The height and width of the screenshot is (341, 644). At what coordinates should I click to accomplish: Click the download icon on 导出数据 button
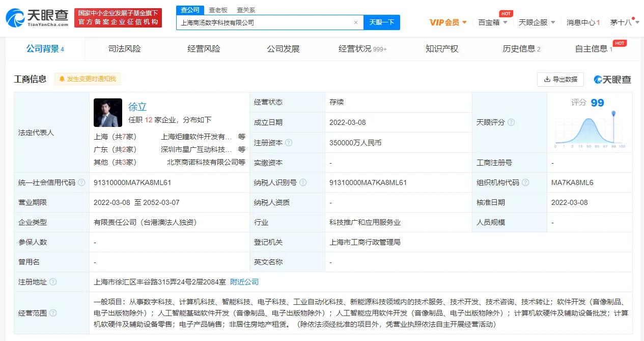tap(547, 80)
